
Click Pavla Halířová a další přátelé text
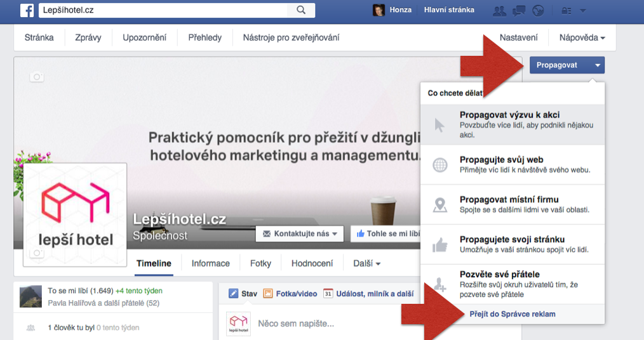[x=104, y=303]
